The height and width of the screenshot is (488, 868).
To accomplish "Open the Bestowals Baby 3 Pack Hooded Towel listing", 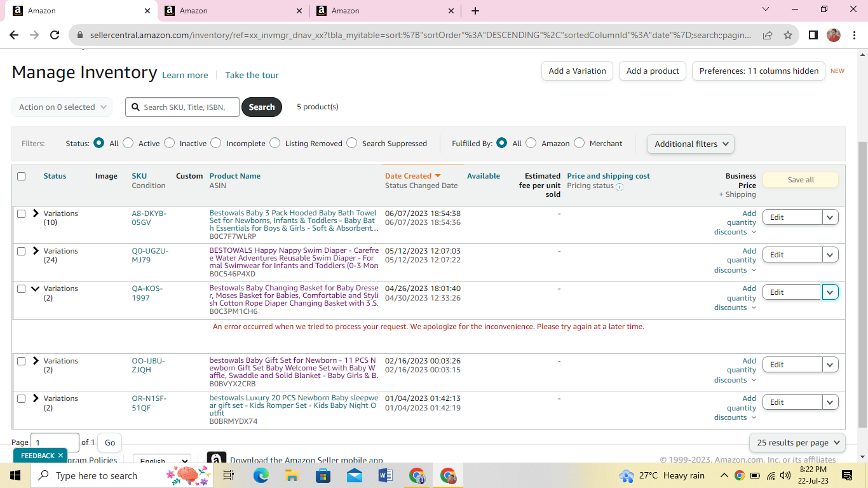I will (x=294, y=220).
